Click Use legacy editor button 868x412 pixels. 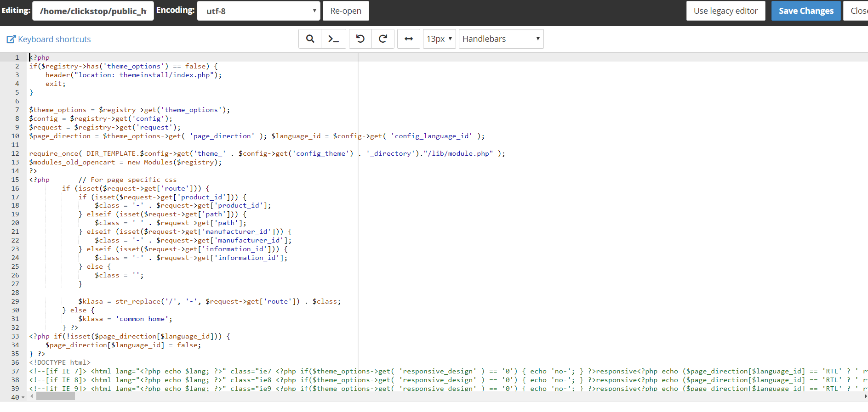725,11
